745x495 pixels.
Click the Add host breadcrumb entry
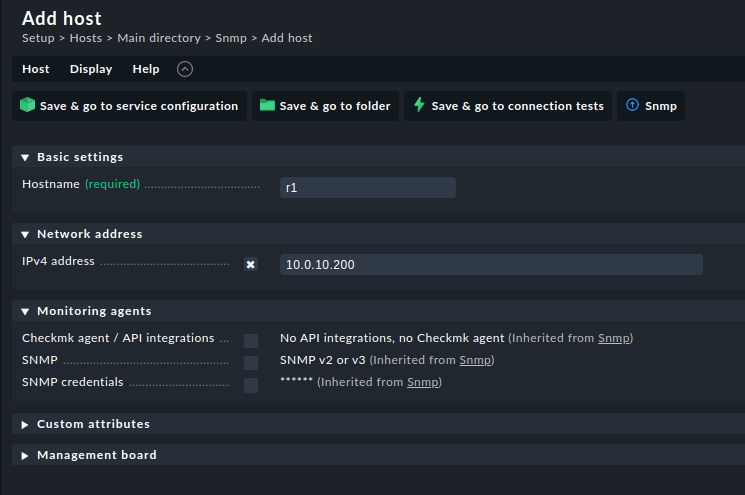click(x=287, y=38)
